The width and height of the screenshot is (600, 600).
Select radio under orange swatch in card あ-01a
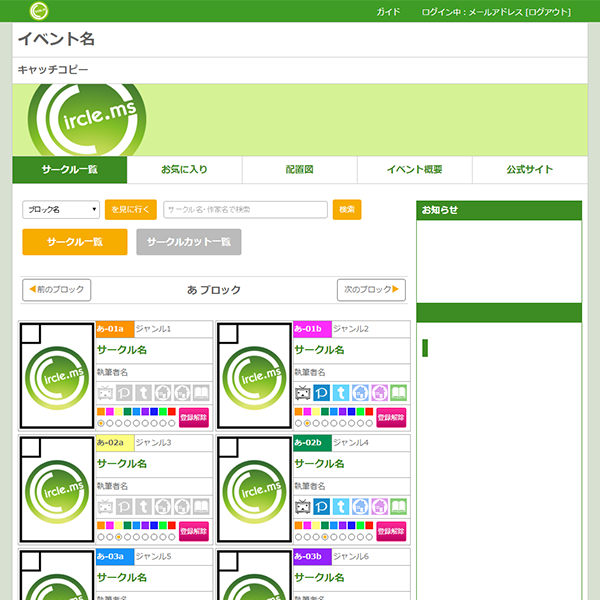point(101,423)
